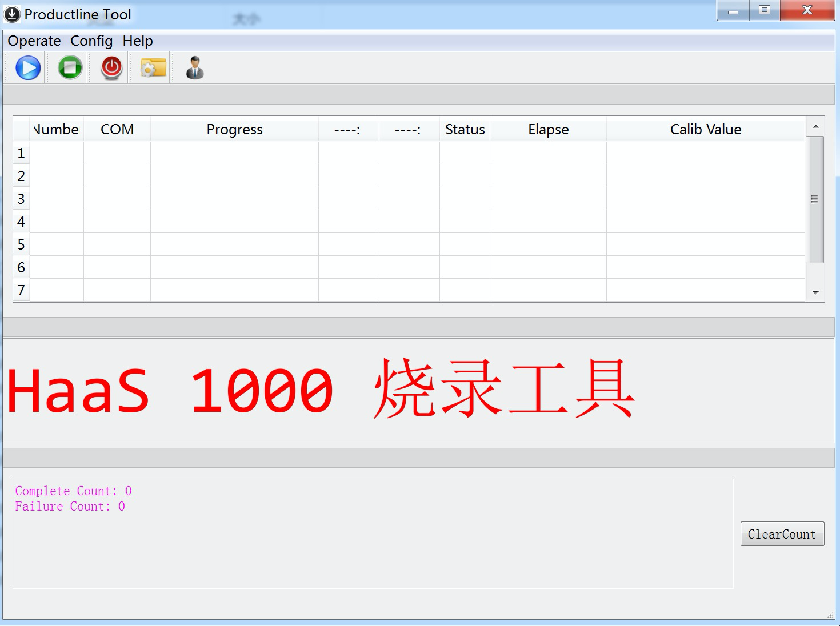This screenshot has height=626, width=840.
Task: Select row header 6
Action: pos(21,267)
